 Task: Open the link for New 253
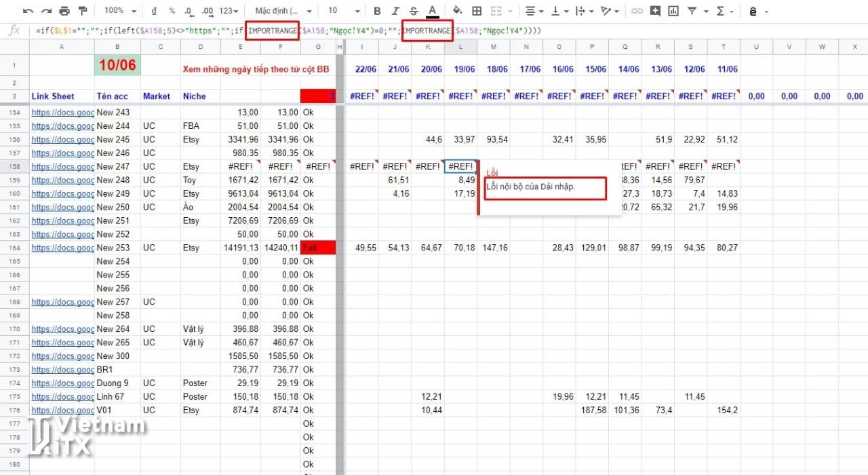click(62, 248)
